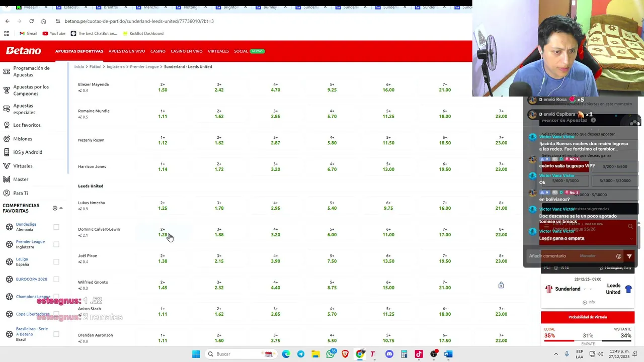Expand the dropdown chevron next to Sunderland
Viewport: 644px width, 362px height.
click(x=585, y=289)
